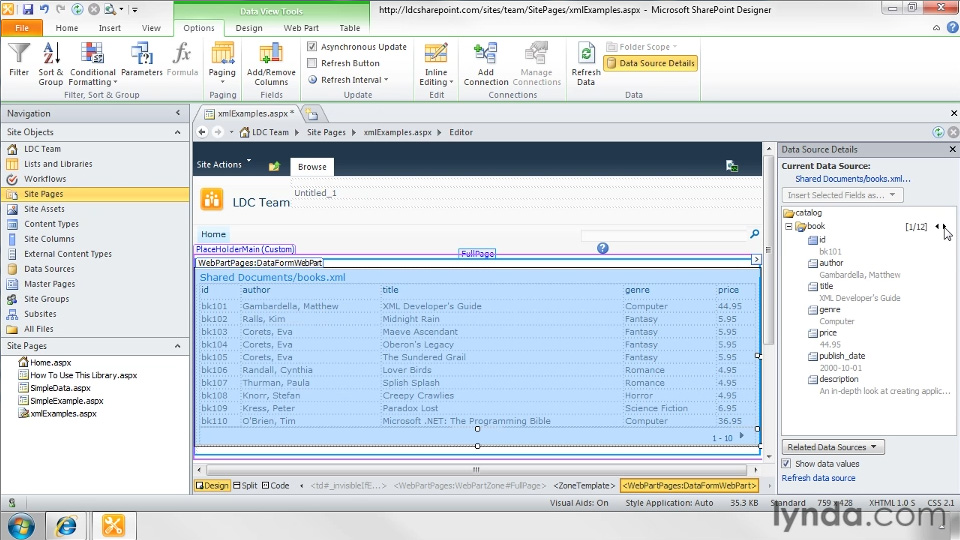Click Shared Documents/books.xml data source link
Viewport: 960px width, 540px height.
pos(853,179)
